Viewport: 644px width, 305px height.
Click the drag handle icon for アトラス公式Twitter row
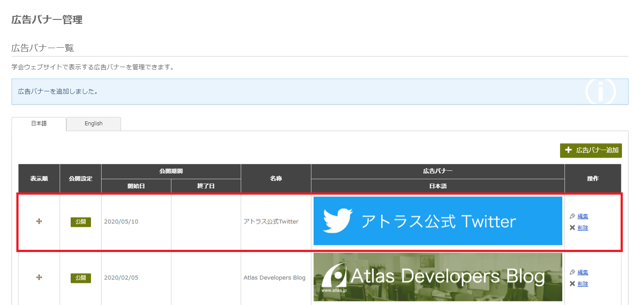click(x=39, y=221)
